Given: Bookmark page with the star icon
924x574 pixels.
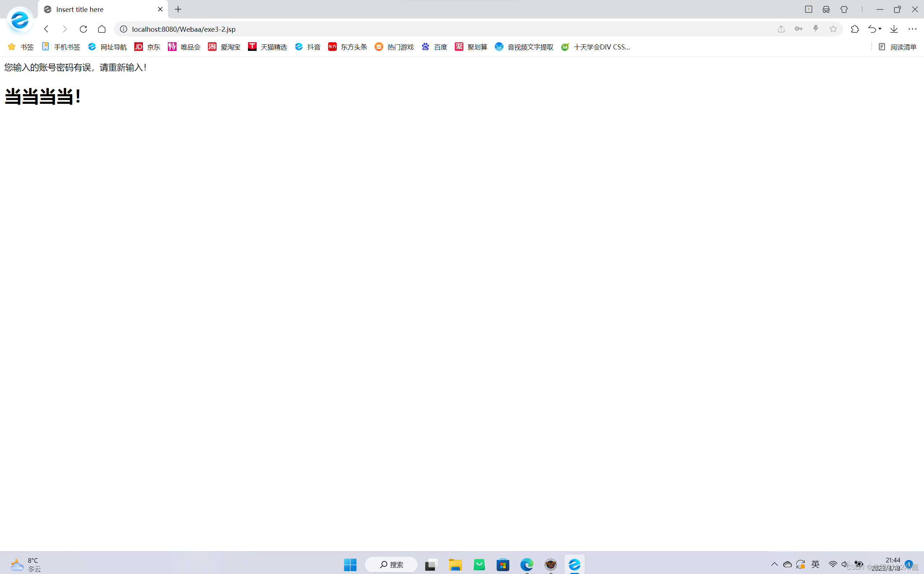Looking at the screenshot, I should click(x=833, y=29).
